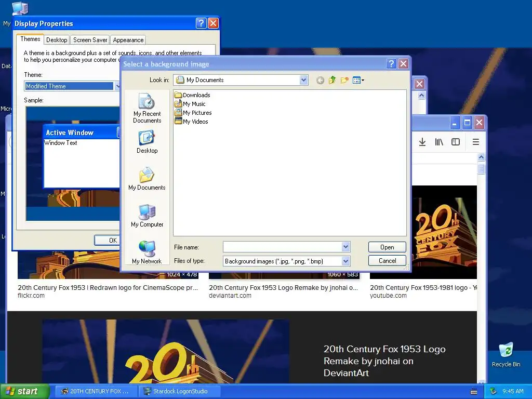Viewport: 532px width, 399px height.
Task: Open My Recent Documents in places bar
Action: click(147, 108)
